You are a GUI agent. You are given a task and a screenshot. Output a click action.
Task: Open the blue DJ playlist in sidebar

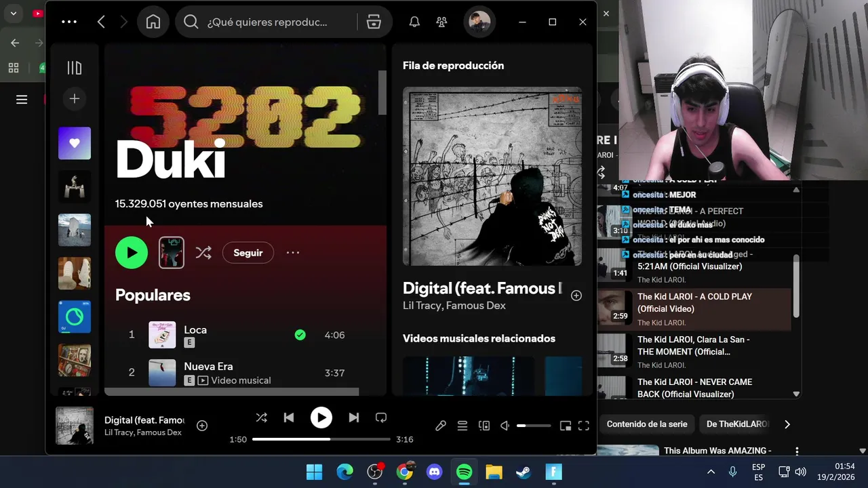point(75,317)
